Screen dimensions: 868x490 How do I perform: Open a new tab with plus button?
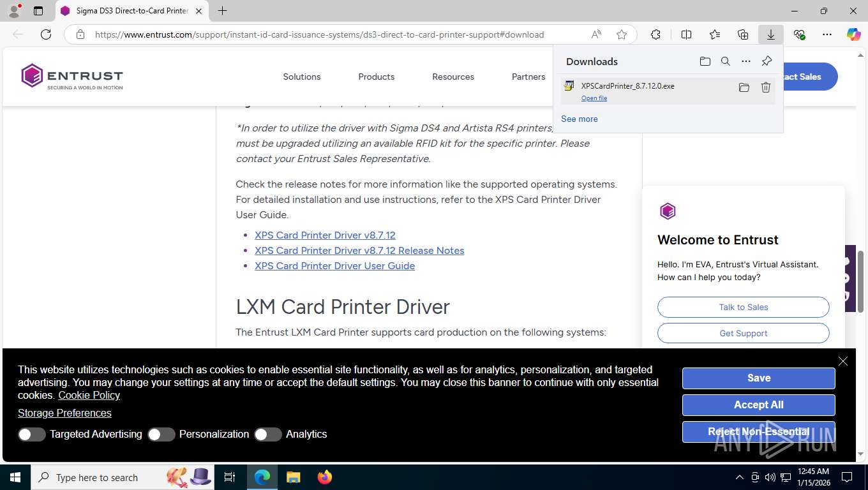(222, 11)
